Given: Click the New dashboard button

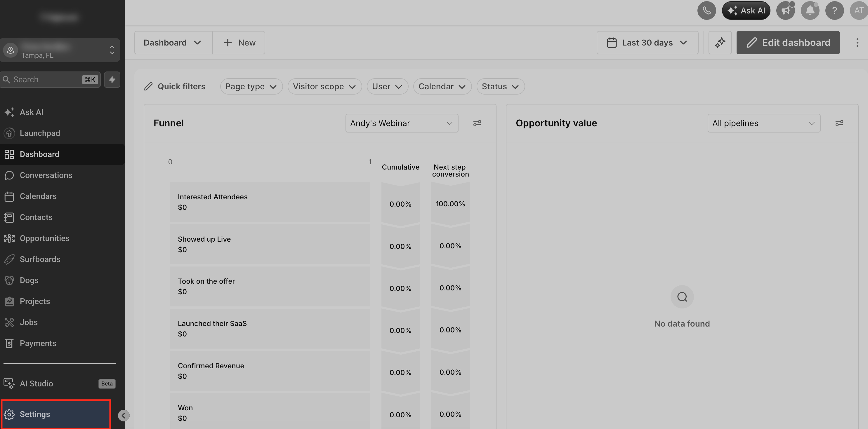Looking at the screenshot, I should click(x=239, y=42).
